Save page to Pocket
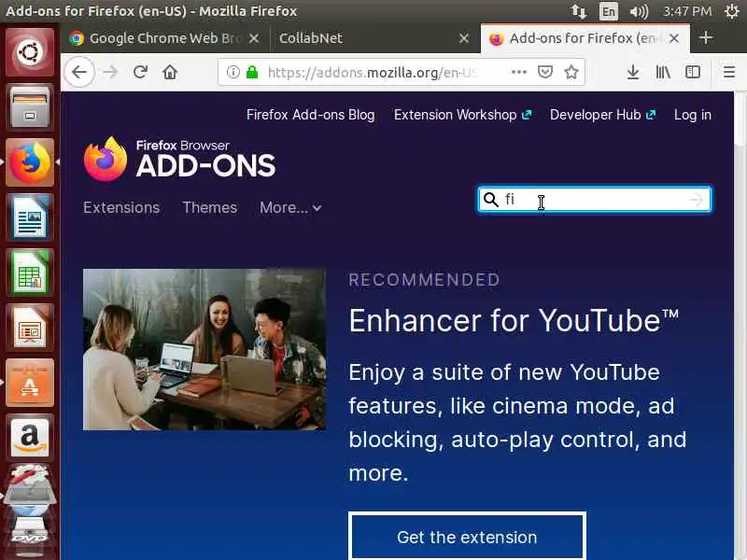Image resolution: width=747 pixels, height=560 pixels. point(545,72)
